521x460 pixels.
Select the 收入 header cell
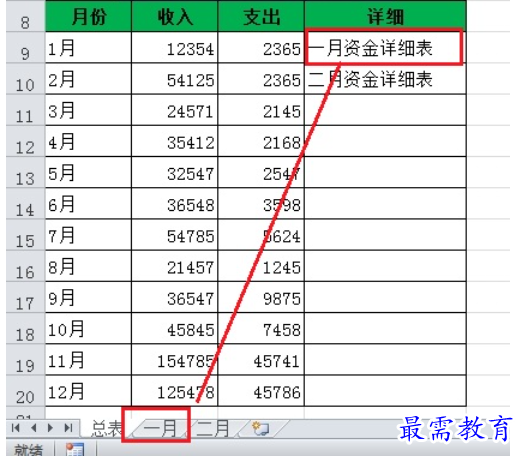[175, 16]
